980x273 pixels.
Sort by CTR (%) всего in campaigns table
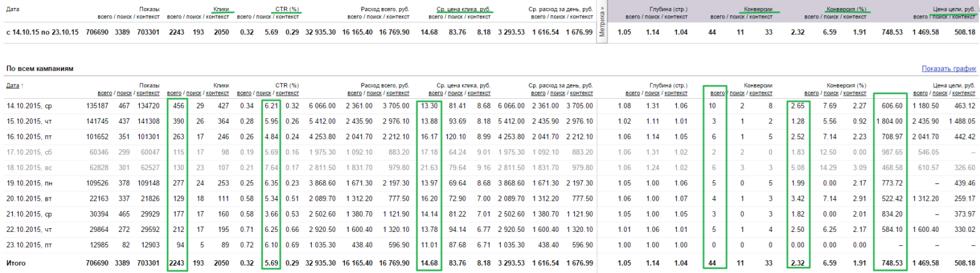click(x=244, y=93)
